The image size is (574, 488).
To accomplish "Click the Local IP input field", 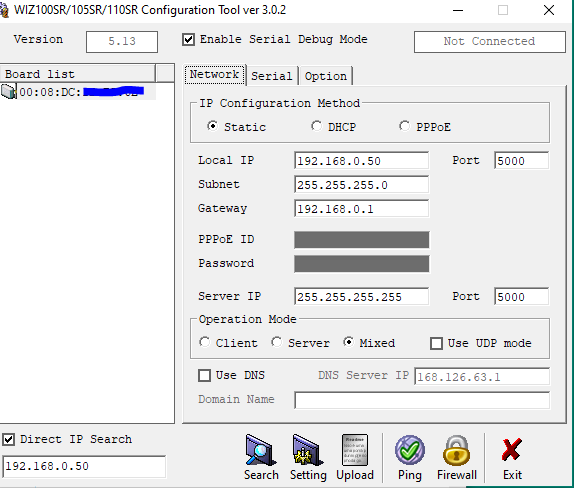I will coord(361,161).
